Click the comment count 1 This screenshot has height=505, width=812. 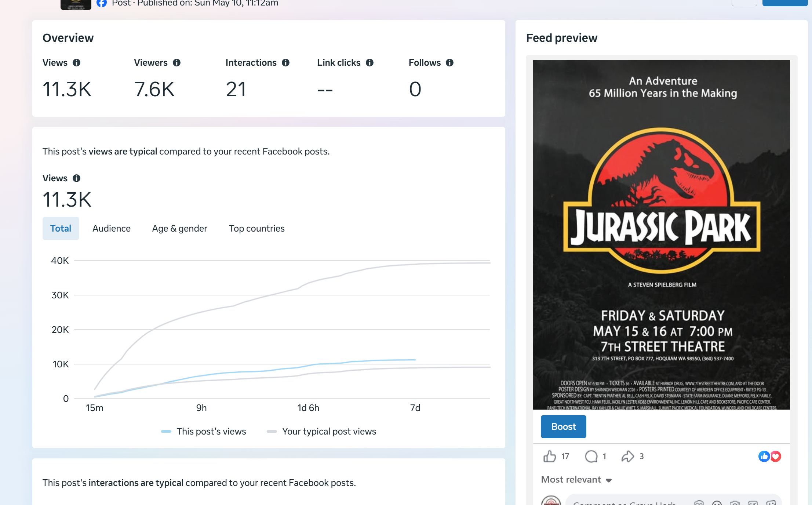(x=604, y=457)
